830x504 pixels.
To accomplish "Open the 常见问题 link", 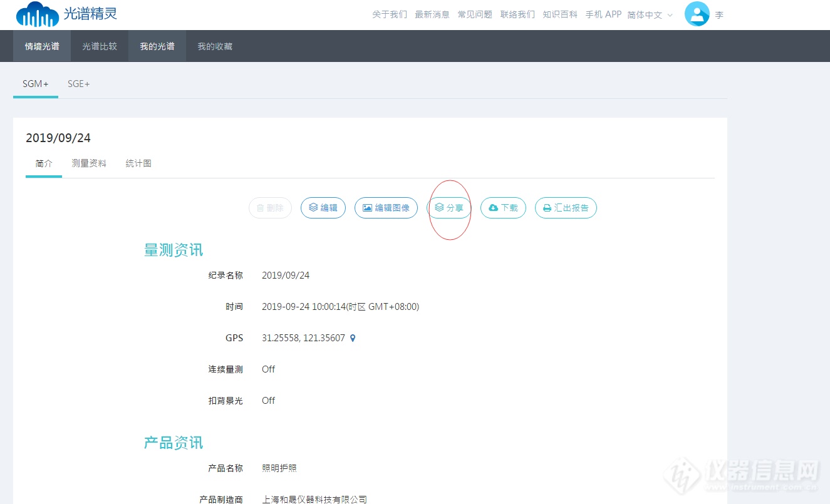I will [x=475, y=14].
